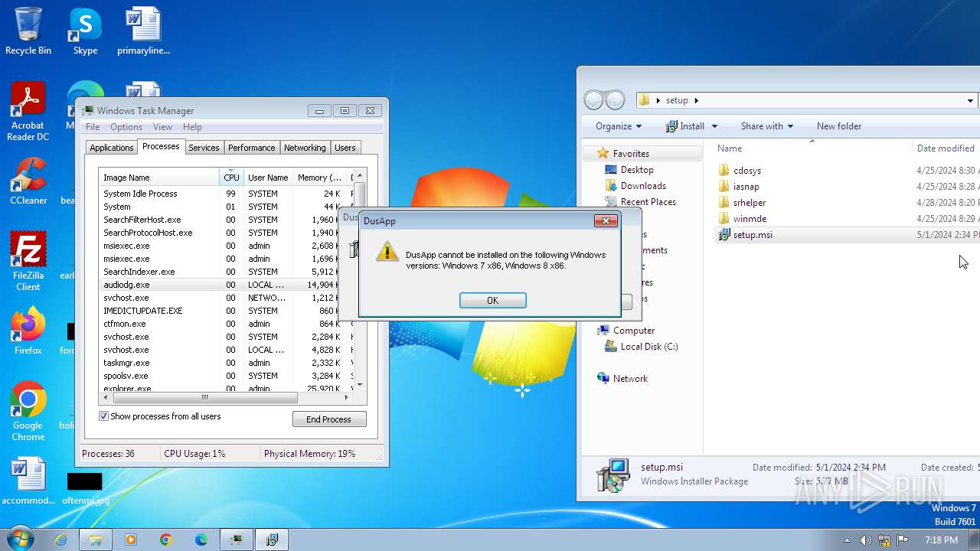Open the Google Chrome desktop shortcut
Viewport: 980px width, 551px height.
28,411
